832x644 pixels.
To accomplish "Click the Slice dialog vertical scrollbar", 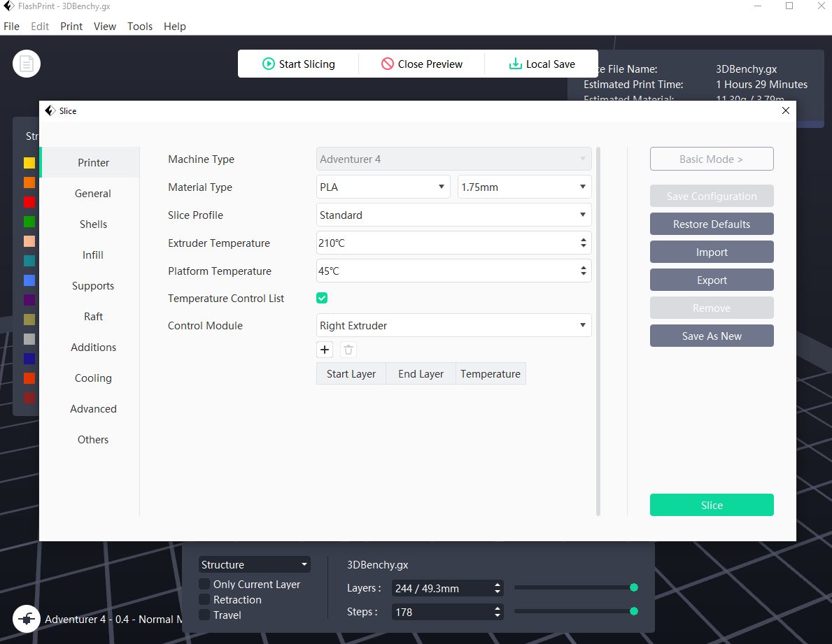I will point(598,331).
